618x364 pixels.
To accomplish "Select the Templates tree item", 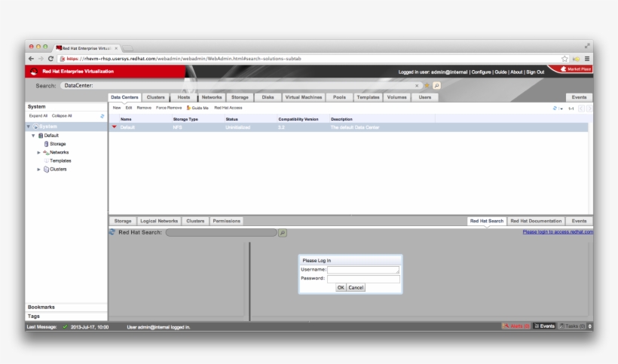I will (60, 161).
